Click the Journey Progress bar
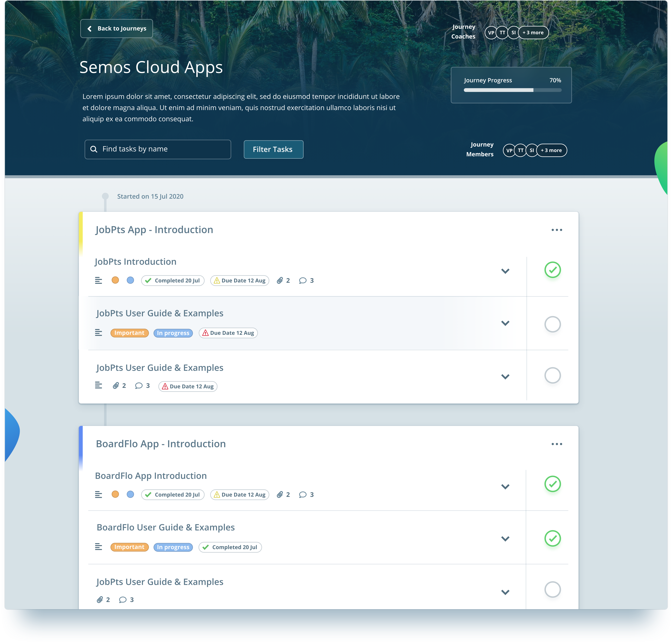 coord(512,90)
